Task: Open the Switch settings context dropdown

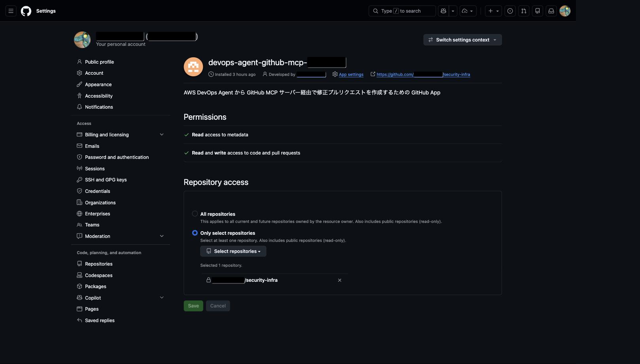Action: [x=462, y=40]
